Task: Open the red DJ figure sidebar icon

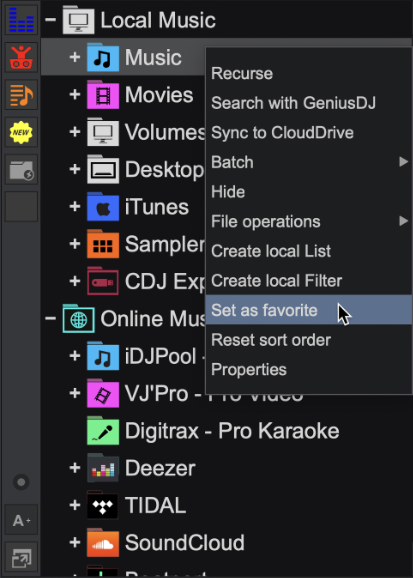Action: click(x=21, y=57)
